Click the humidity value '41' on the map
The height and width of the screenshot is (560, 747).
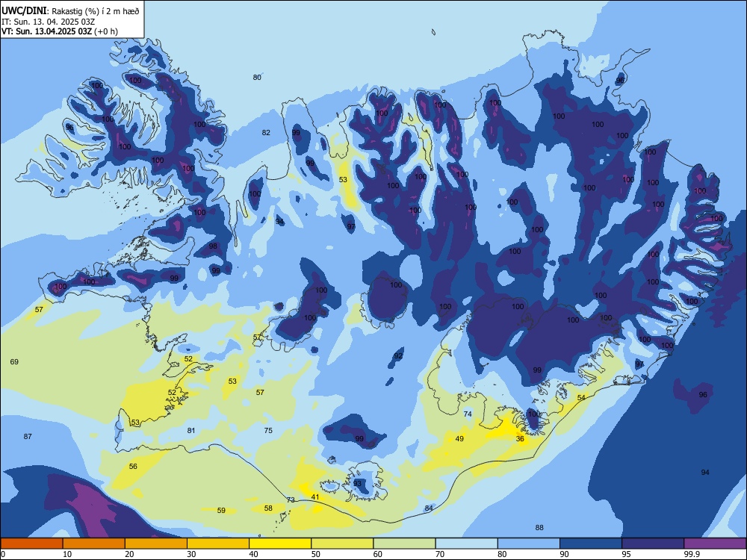pos(315,497)
